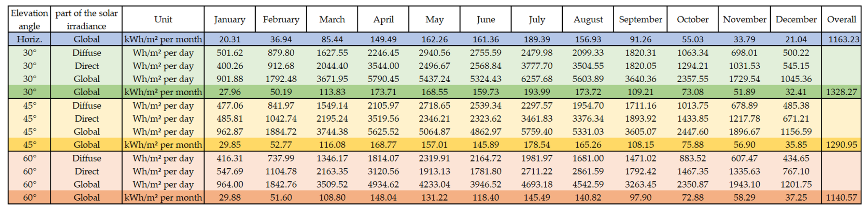868x210 pixels.
Task: Click the January column header
Action: point(229,20)
